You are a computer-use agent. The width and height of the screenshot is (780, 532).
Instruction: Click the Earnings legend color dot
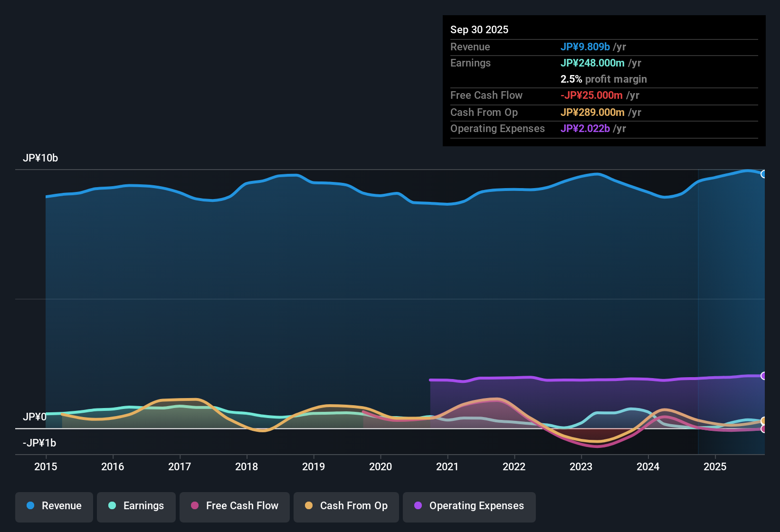coord(112,506)
